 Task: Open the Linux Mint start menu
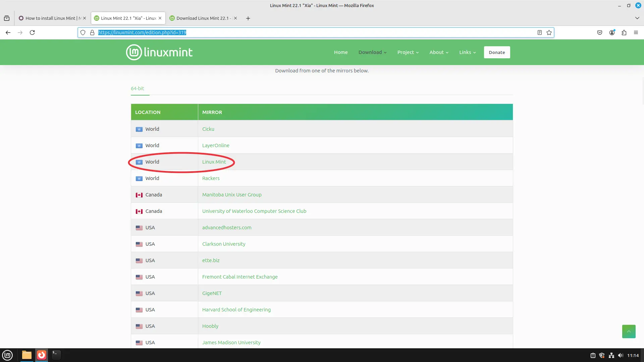(x=7, y=355)
